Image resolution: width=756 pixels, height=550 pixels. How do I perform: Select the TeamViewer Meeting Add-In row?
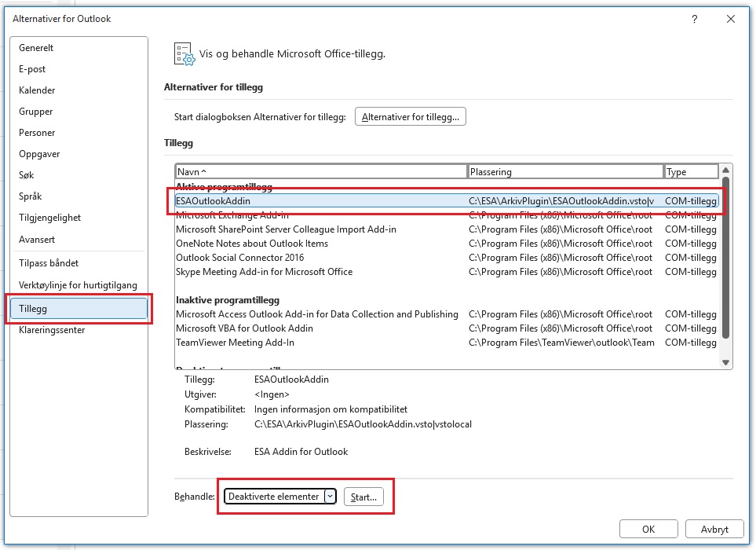tap(447, 343)
